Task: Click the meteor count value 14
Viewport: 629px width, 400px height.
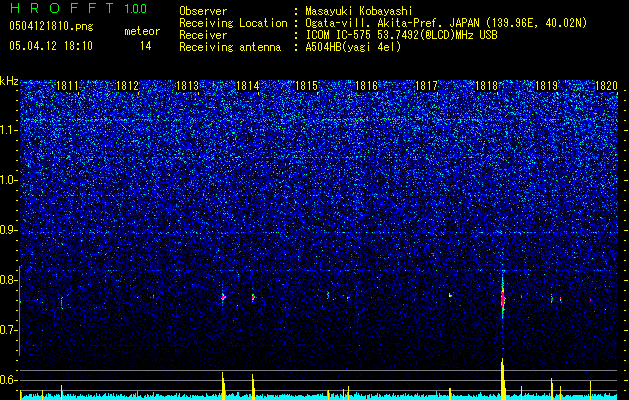Action: click(x=145, y=46)
